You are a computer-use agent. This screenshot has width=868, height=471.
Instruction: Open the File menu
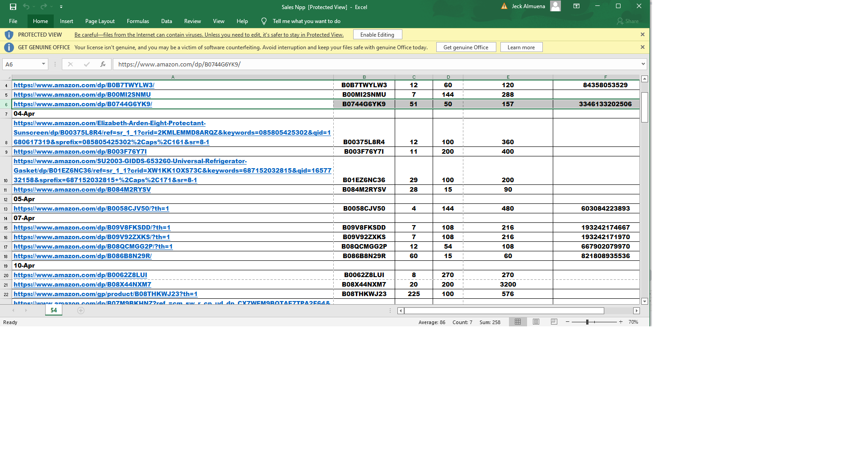coord(13,21)
